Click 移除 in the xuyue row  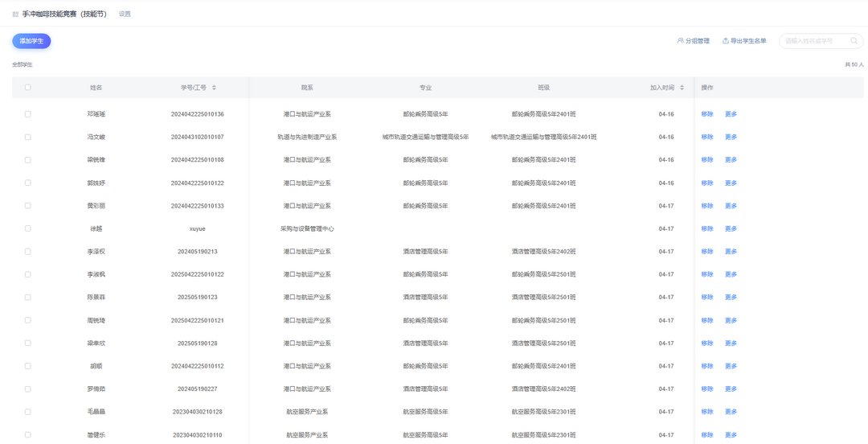click(x=707, y=228)
